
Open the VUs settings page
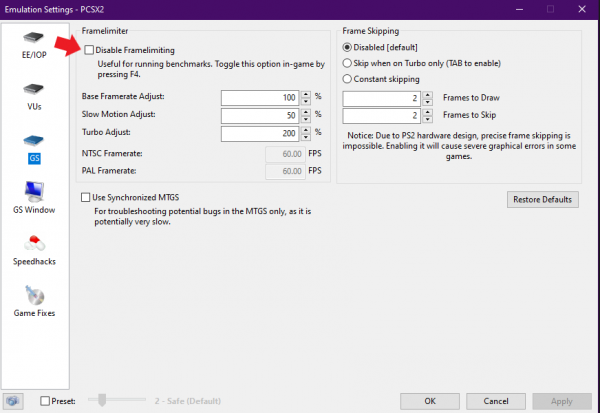(x=35, y=102)
